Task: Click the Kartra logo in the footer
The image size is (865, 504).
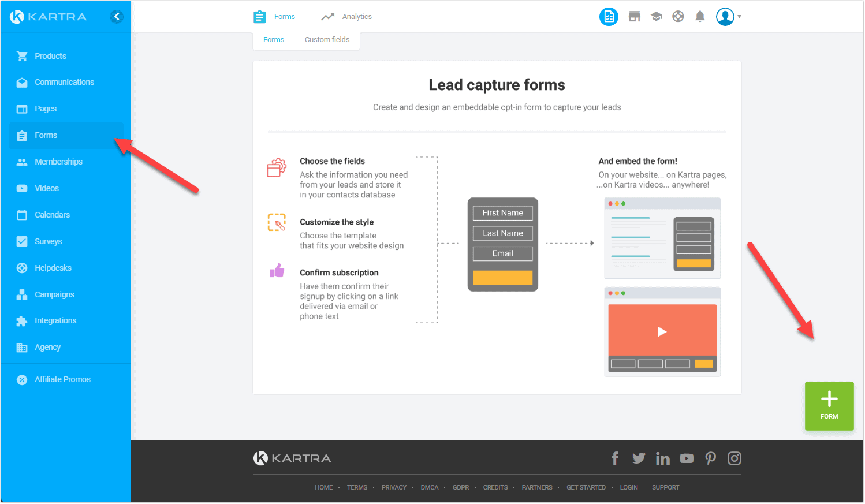Action: pyautogui.click(x=292, y=458)
